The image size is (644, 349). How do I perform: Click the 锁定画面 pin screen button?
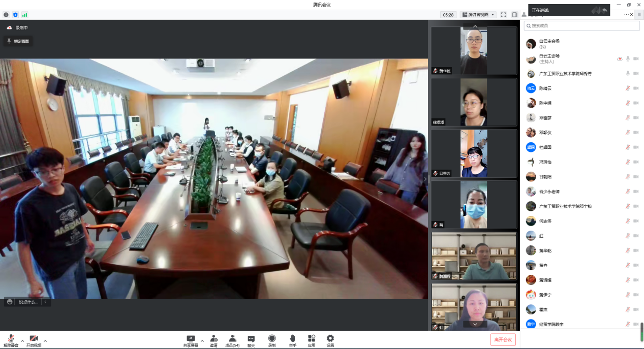point(18,41)
